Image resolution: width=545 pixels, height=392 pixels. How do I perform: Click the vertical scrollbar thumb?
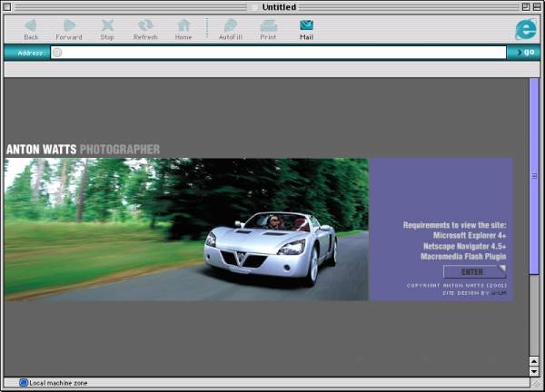(x=534, y=176)
